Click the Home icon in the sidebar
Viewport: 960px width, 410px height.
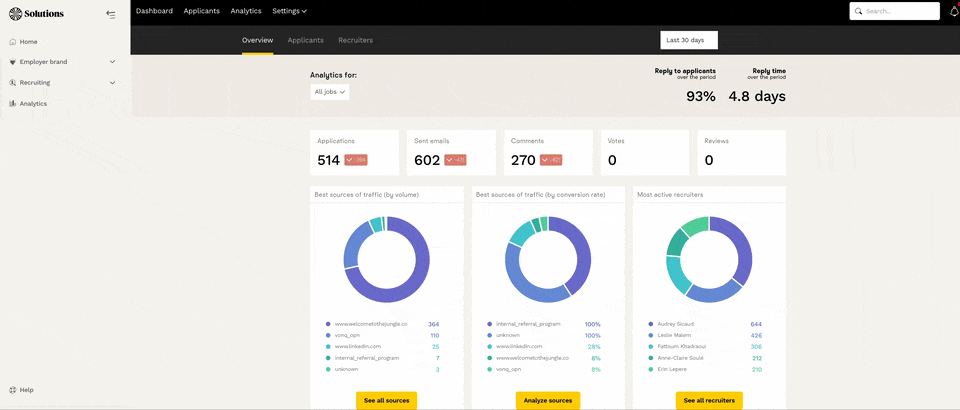[12, 42]
